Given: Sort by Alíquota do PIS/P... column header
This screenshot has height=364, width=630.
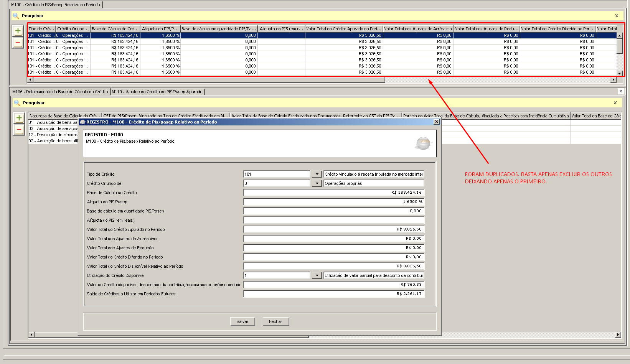Looking at the screenshot, I should click(160, 29).
